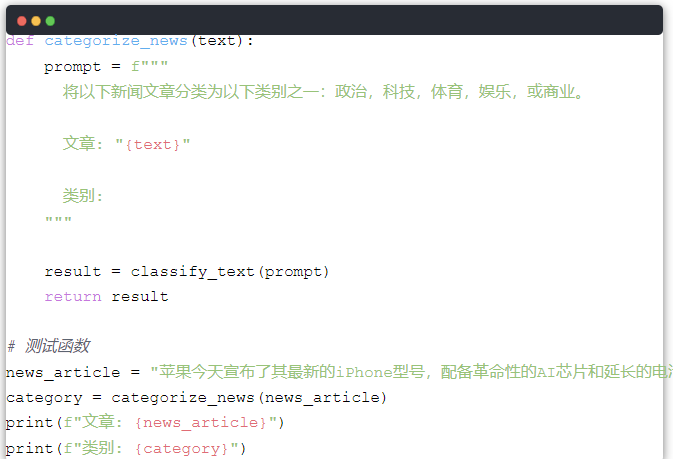Screen dimensions: 676x459
Task: Click the red close dot
Action: [x=22, y=21]
